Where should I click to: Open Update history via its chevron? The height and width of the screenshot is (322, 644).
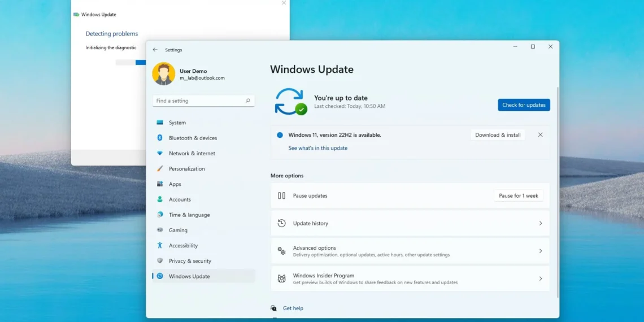pyautogui.click(x=541, y=224)
